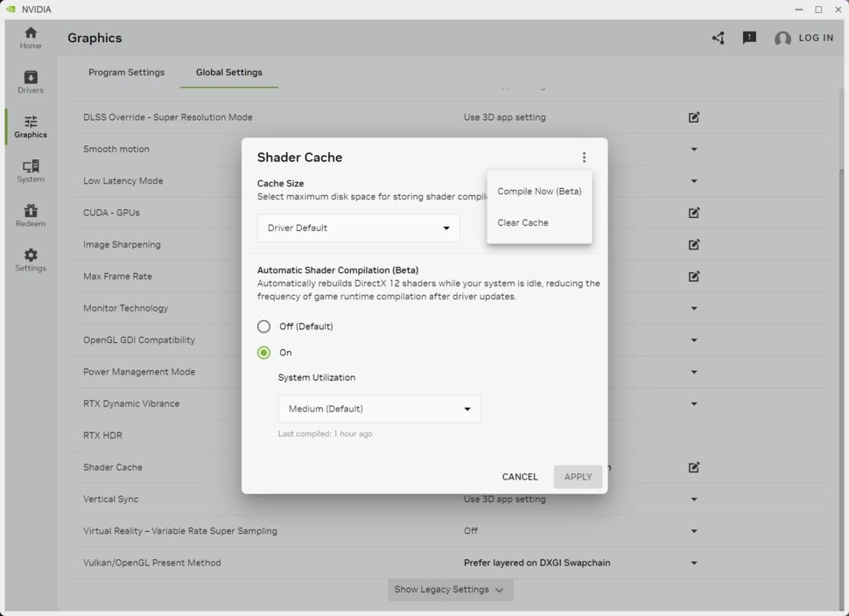Image resolution: width=849 pixels, height=616 pixels.
Task: Click the share icon in the top bar
Action: click(x=718, y=38)
